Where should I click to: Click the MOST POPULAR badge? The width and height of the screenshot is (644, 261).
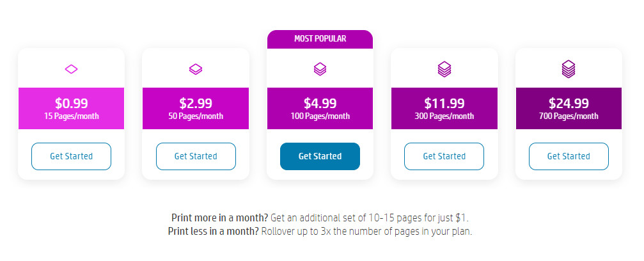[320, 39]
